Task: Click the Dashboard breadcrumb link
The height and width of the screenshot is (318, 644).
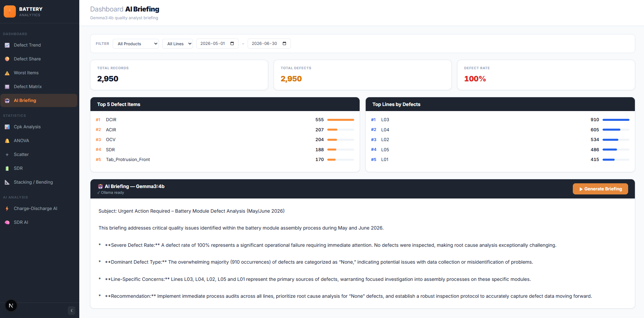Action: [x=107, y=9]
